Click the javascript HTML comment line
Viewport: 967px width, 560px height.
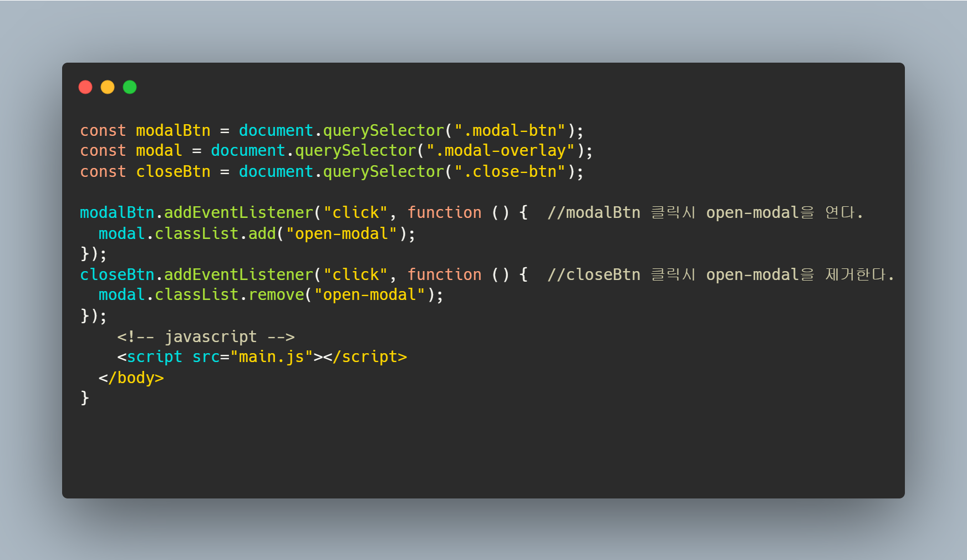[206, 337]
